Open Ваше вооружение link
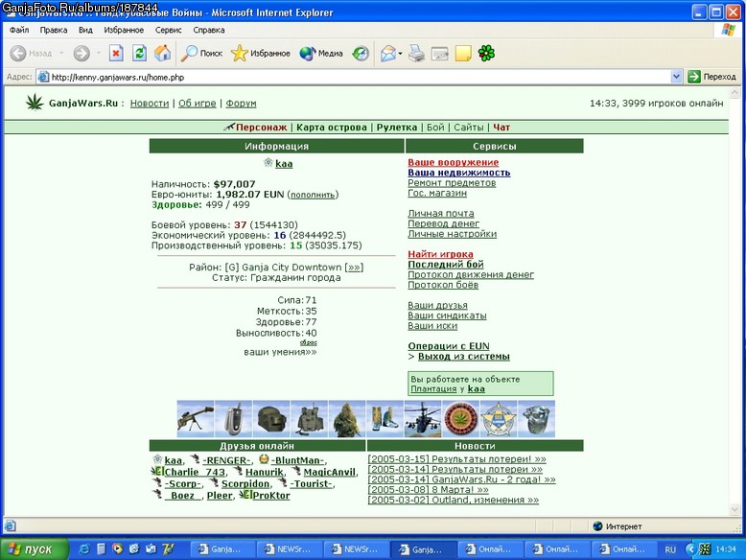The height and width of the screenshot is (560, 746). 454,162
